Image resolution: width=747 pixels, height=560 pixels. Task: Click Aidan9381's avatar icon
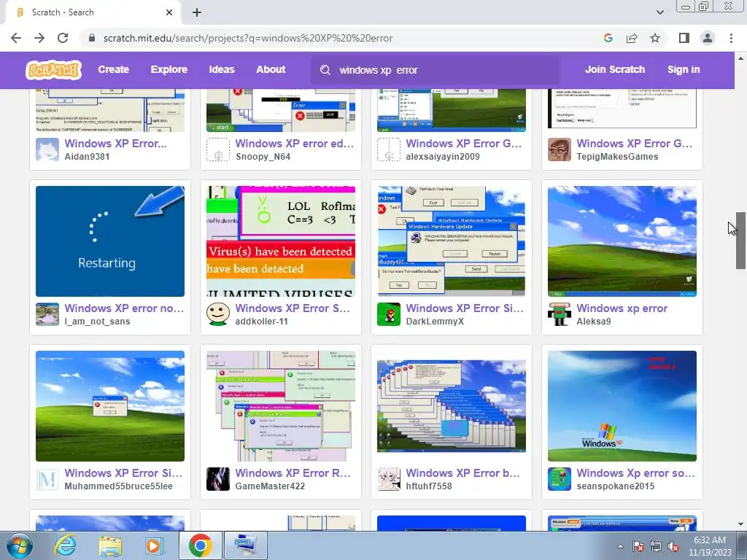pyautogui.click(x=47, y=149)
